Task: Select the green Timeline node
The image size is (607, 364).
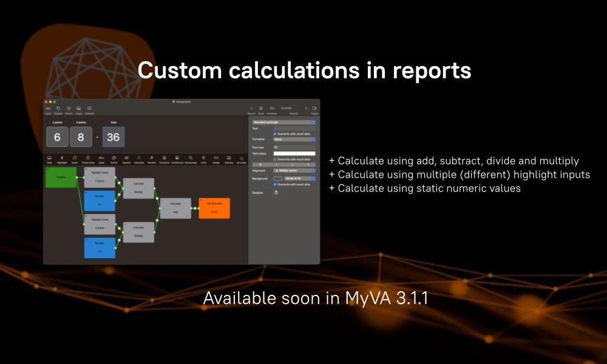Action: pos(61,177)
